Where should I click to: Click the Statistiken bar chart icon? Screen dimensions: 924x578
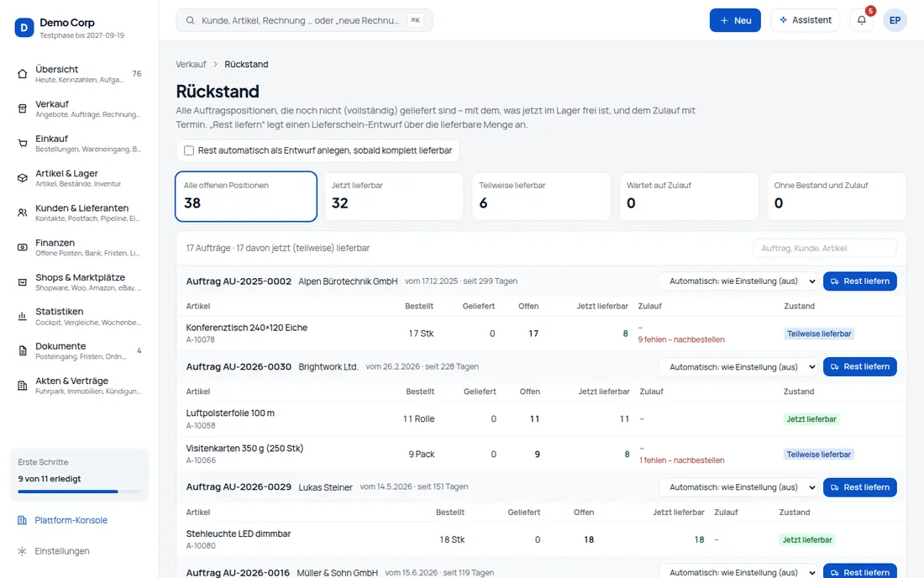pos(23,317)
